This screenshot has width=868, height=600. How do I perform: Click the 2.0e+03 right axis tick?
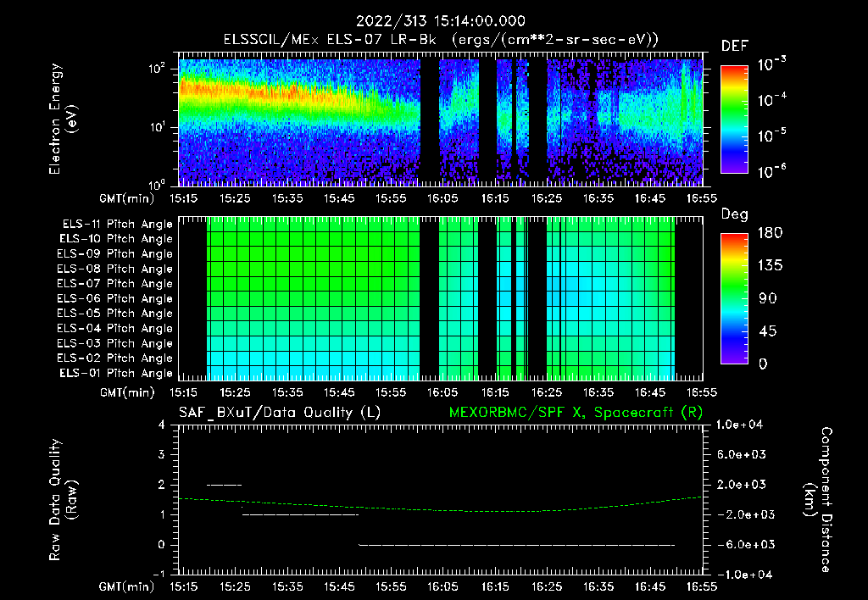click(741, 484)
